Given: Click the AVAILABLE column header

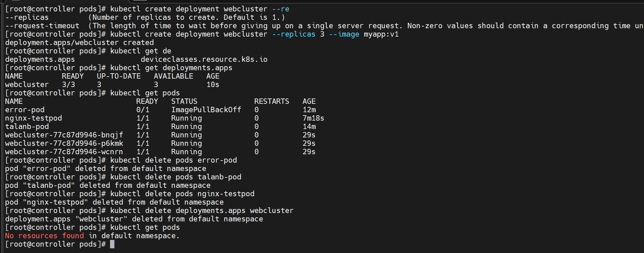Looking at the screenshot, I should pos(174,76).
